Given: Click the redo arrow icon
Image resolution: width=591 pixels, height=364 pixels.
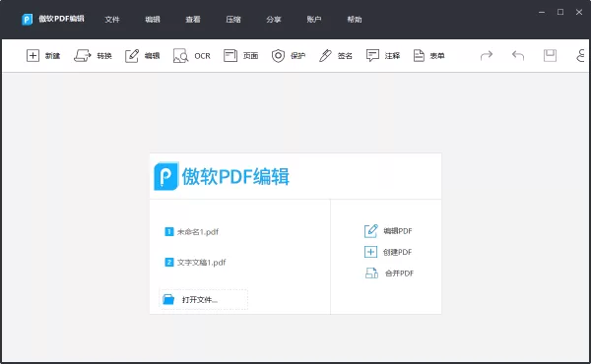Looking at the screenshot, I should coord(487,56).
